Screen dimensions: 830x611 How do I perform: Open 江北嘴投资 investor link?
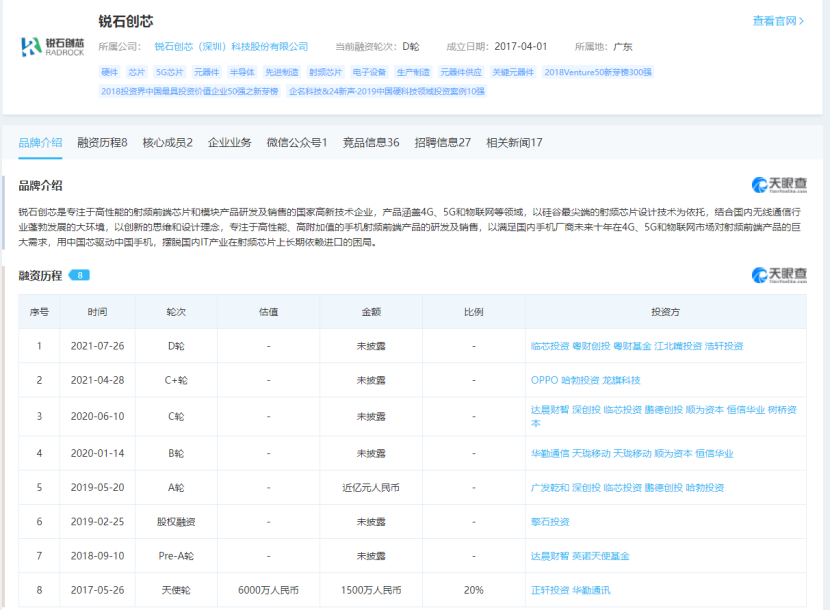click(678, 346)
